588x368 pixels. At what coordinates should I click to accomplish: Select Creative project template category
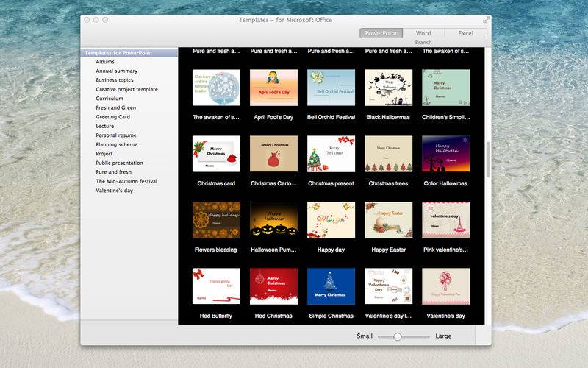click(x=126, y=89)
